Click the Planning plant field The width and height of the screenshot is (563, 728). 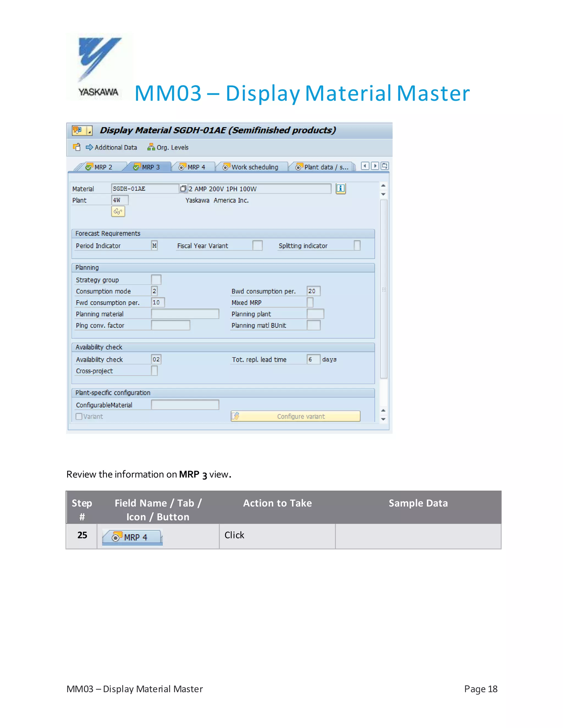click(x=315, y=314)
